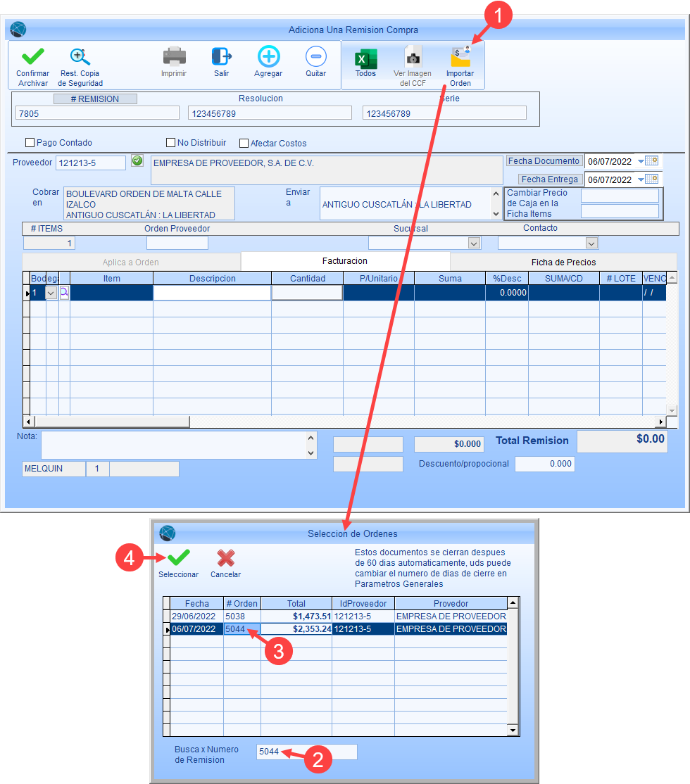
Task: Click the Proveedor code field
Action: 91,163
